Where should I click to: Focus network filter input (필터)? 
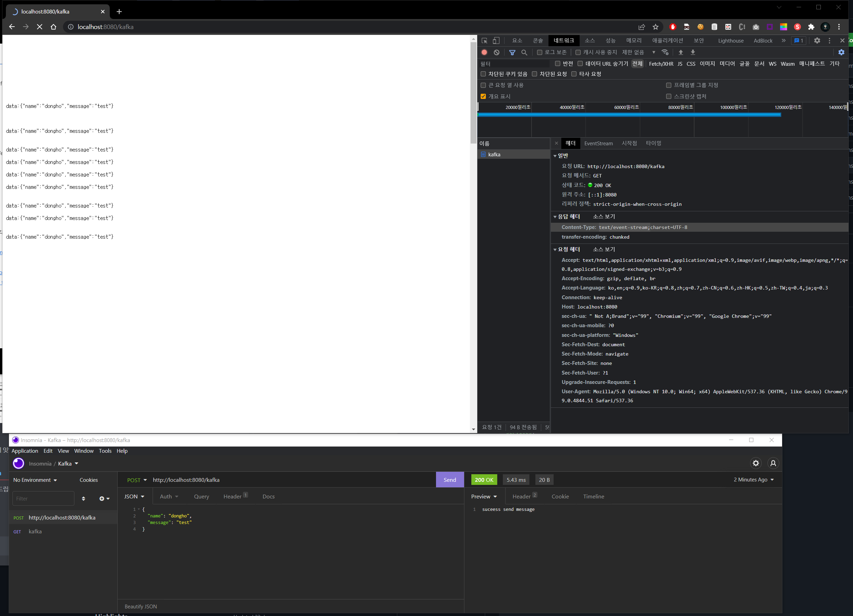[x=514, y=64]
